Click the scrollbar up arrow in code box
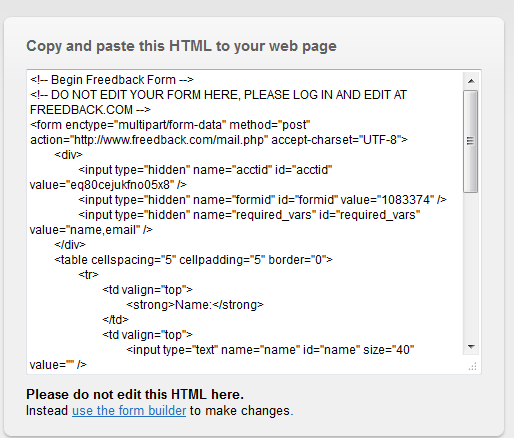 pyautogui.click(x=471, y=81)
